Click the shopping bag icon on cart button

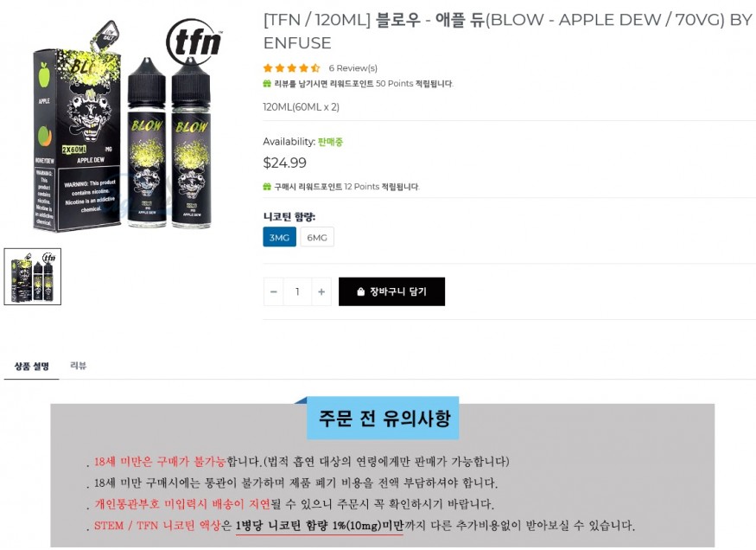360,292
